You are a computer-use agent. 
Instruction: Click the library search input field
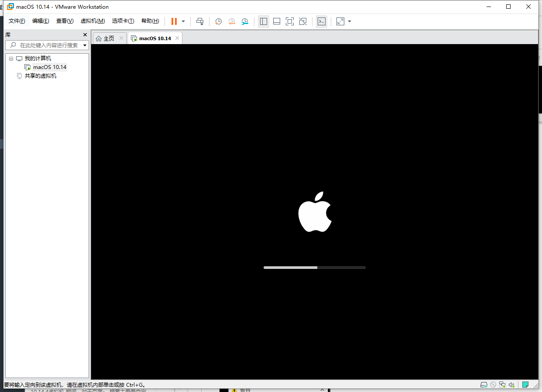click(48, 45)
